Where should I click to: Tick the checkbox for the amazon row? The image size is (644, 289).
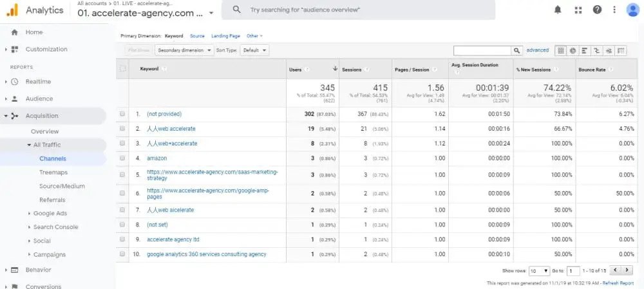click(x=122, y=158)
